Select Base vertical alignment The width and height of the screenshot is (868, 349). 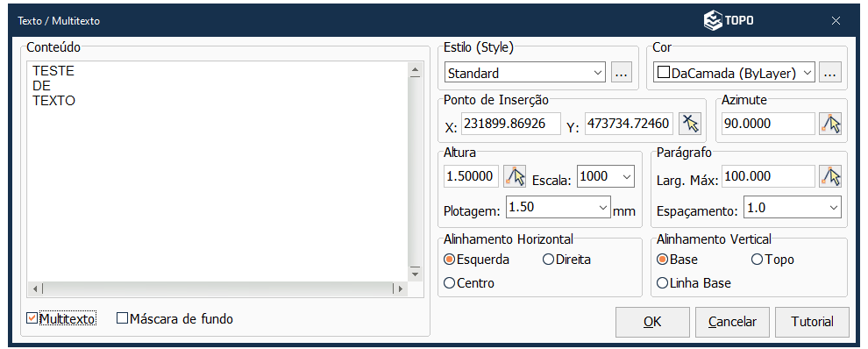[x=662, y=260]
